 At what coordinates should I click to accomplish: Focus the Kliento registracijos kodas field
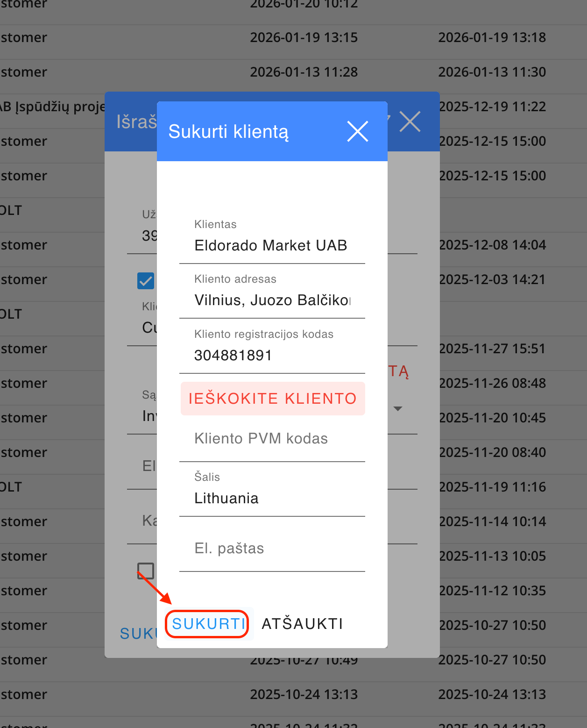pos(272,355)
